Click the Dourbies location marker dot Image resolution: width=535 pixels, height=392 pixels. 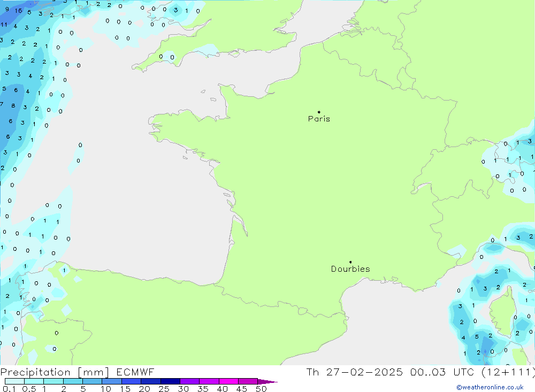click(350, 262)
